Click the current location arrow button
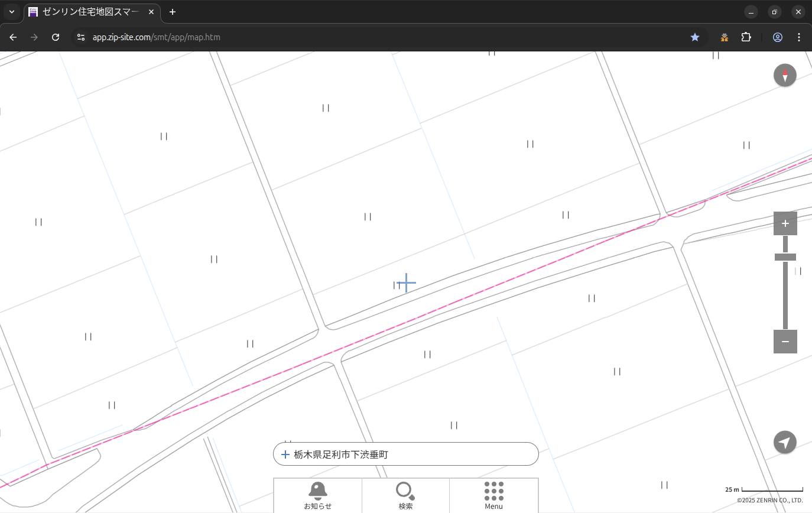 click(x=785, y=442)
